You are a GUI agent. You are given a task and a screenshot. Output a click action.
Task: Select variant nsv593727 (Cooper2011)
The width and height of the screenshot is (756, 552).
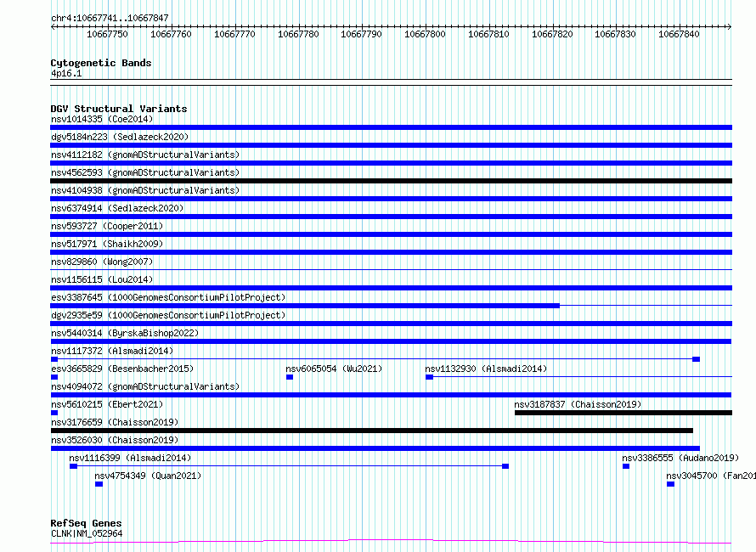(x=107, y=226)
